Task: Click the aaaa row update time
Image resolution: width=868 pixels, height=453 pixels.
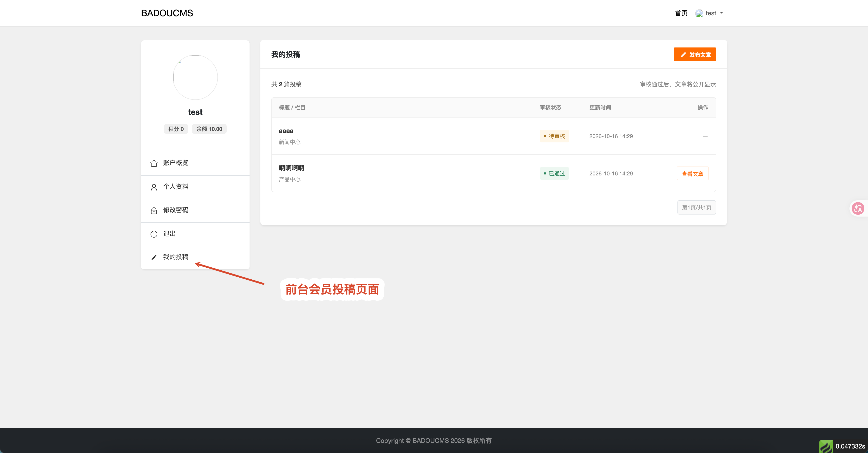Action: (x=611, y=136)
